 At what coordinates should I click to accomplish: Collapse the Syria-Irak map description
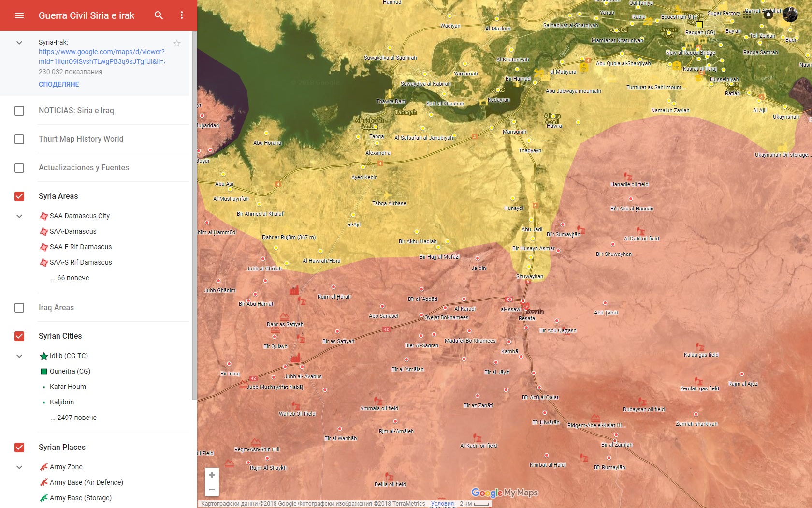point(19,43)
